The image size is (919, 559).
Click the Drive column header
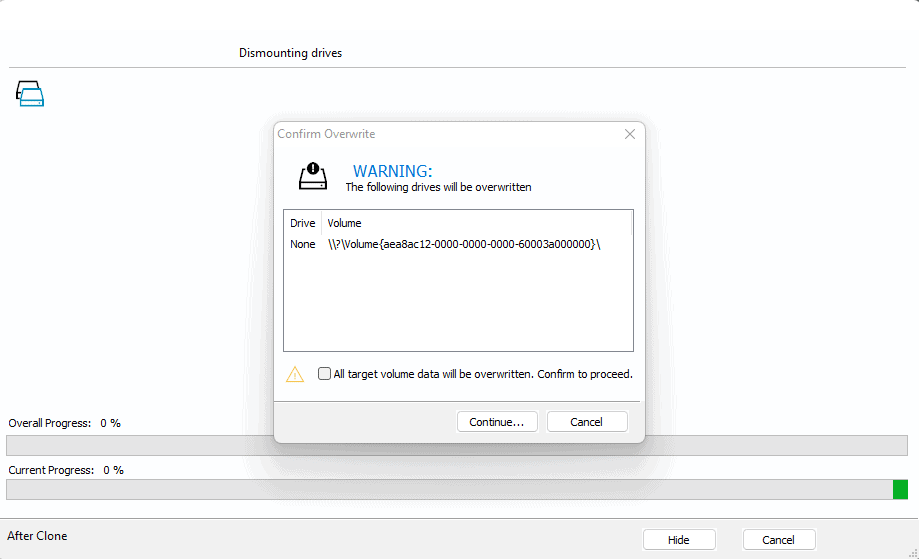(302, 223)
